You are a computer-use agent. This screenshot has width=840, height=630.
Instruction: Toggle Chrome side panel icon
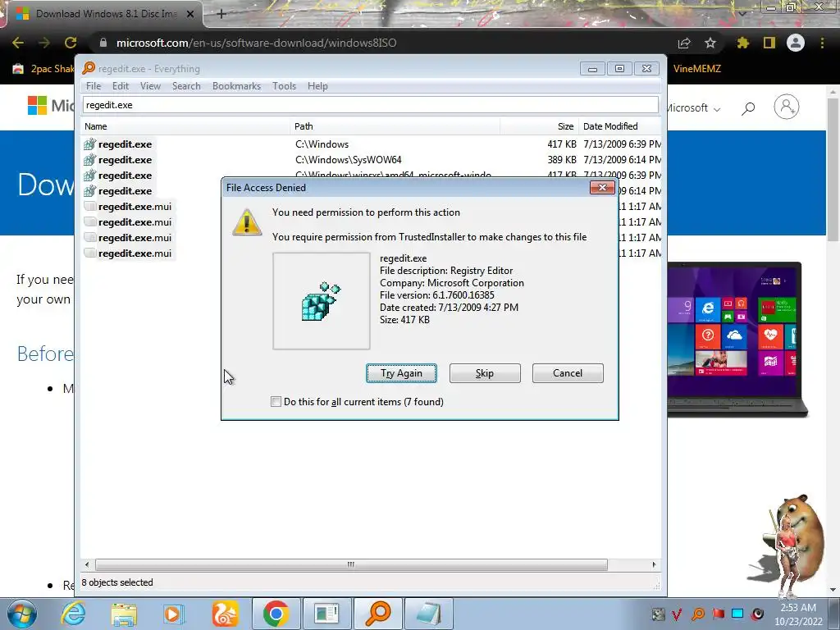click(769, 43)
